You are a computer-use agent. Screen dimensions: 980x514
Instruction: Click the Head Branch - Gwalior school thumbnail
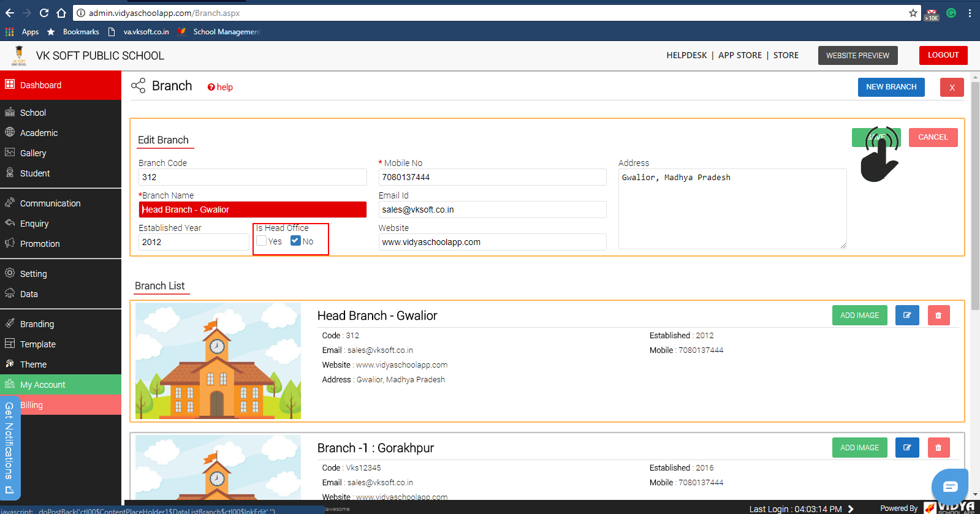pyautogui.click(x=218, y=361)
